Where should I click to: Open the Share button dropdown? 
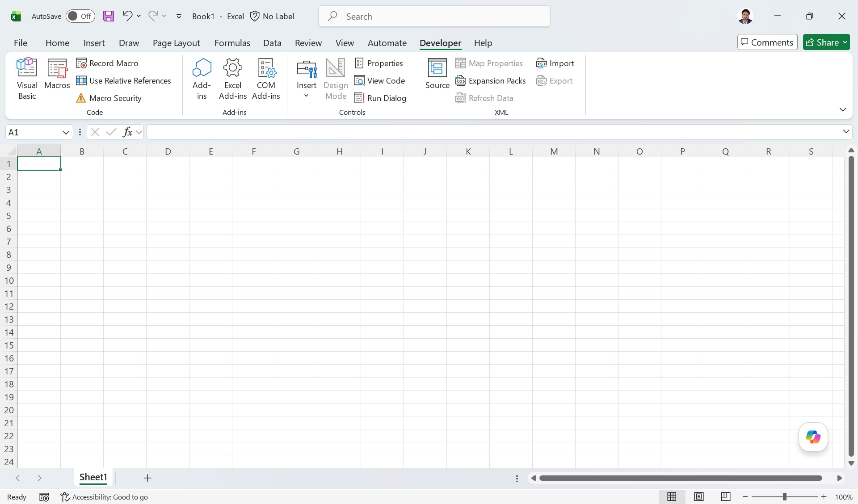pos(845,42)
